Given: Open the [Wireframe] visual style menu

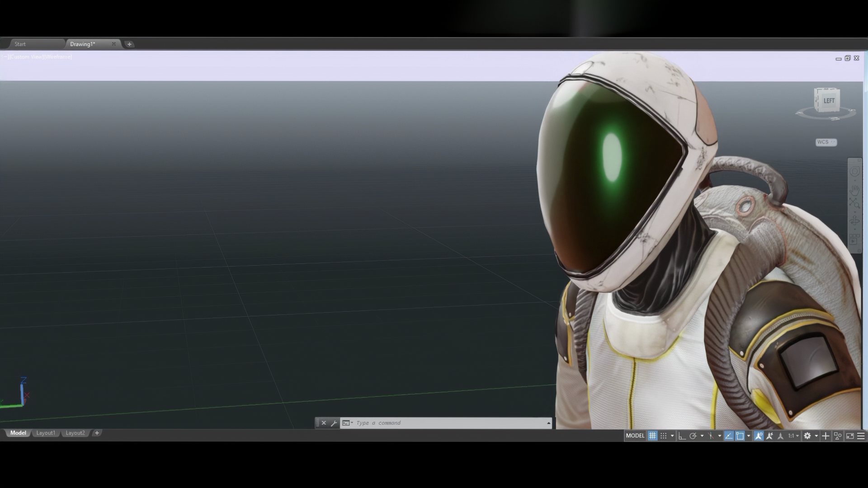Looking at the screenshot, I should (58, 57).
